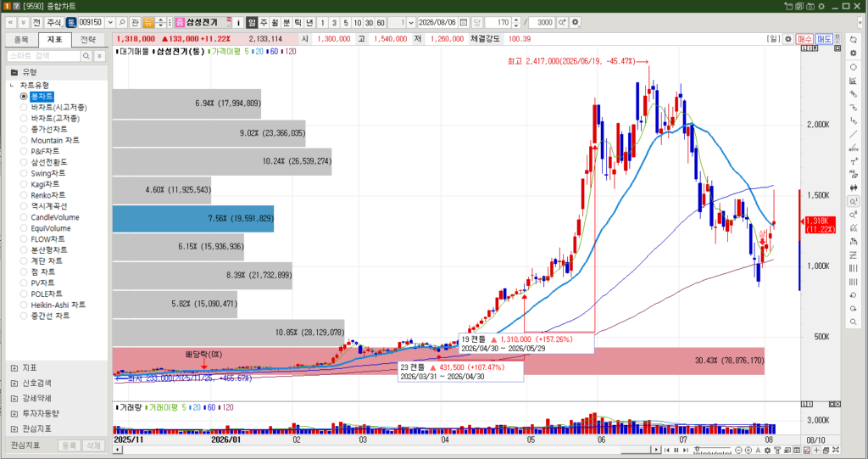Click the smart search magnifier button
This screenshot has height=459, width=868.
click(86, 56)
